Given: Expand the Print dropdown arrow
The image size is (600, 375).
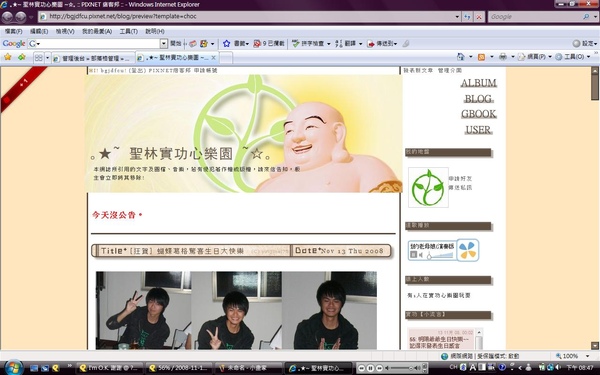Looking at the screenshot, I should [x=513, y=57].
